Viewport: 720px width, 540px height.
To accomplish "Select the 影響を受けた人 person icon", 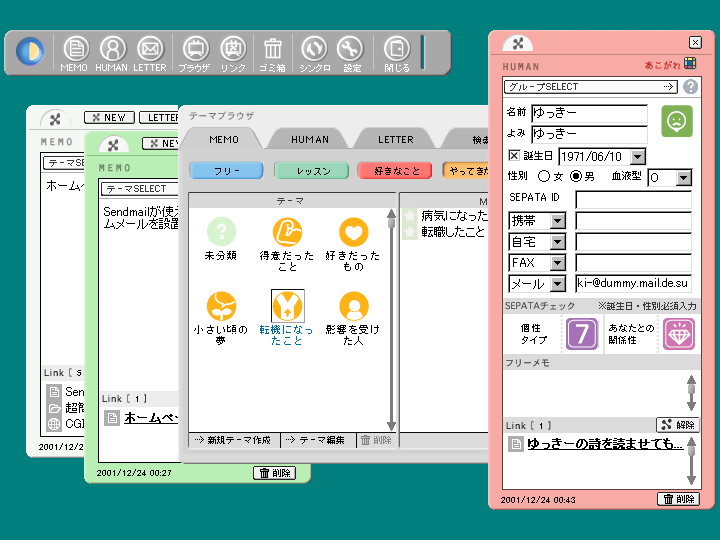I will tap(354, 306).
